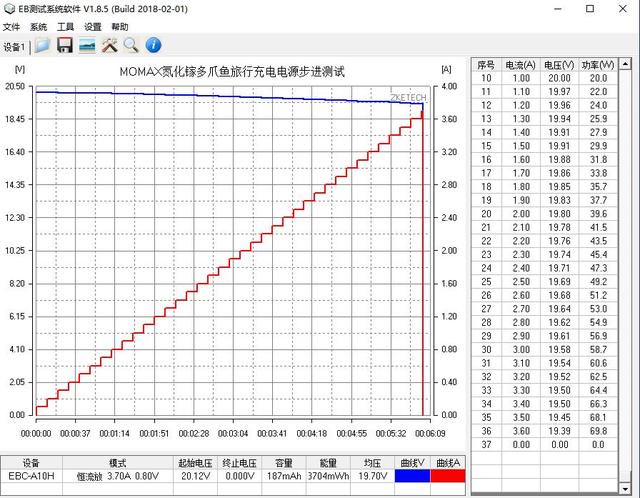Select row 10 with 20.00 voltage

point(545,78)
